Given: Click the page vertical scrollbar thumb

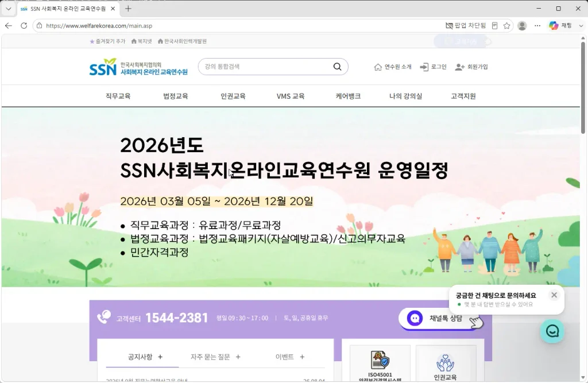Looking at the screenshot, I should (x=583, y=87).
